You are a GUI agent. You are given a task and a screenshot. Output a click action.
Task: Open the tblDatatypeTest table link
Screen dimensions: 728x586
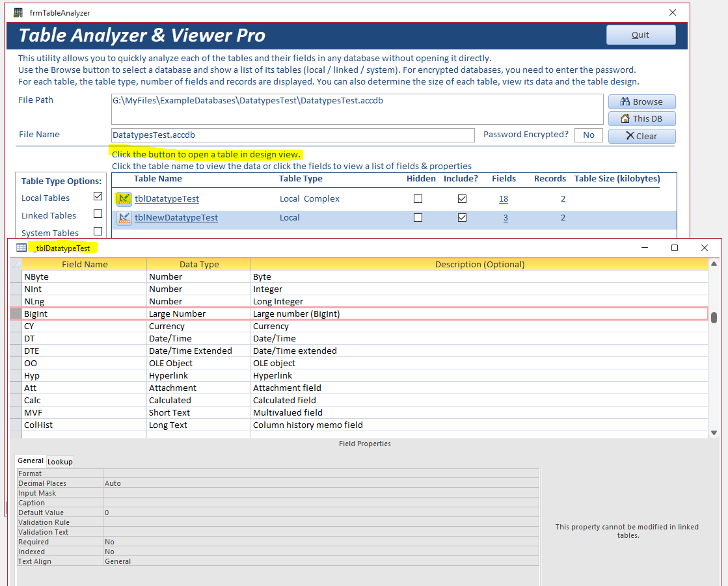point(167,198)
